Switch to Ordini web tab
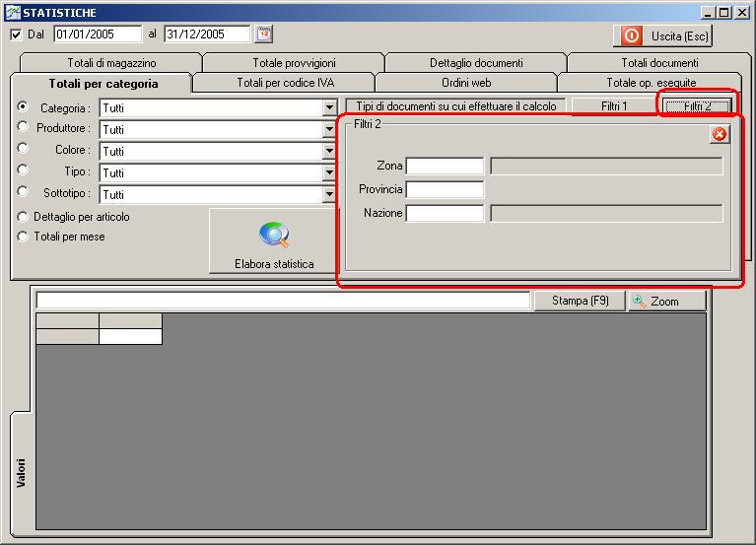This screenshot has width=756, height=545. (466, 83)
